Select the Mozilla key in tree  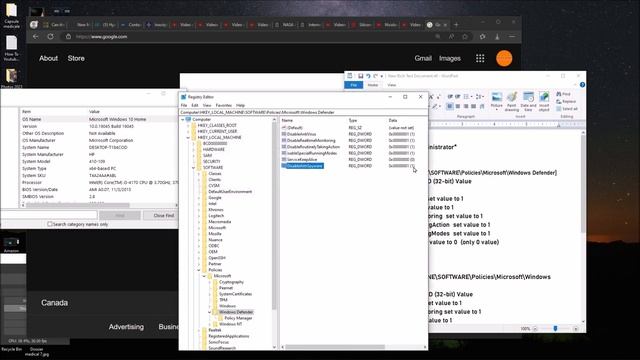215,234
